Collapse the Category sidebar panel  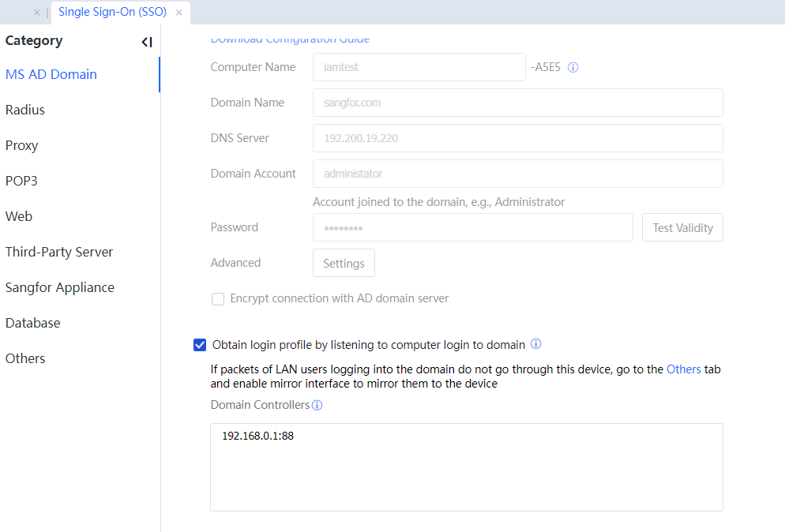pyautogui.click(x=146, y=42)
